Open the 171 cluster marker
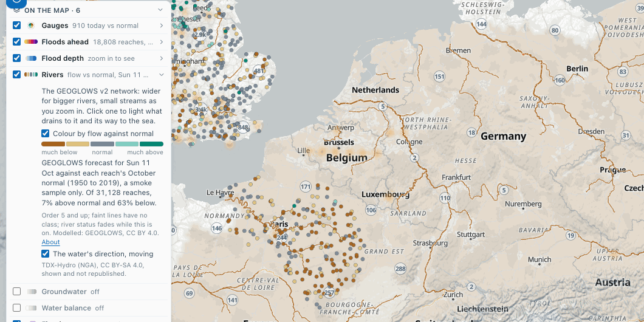This screenshot has height=322, width=644. pyautogui.click(x=305, y=187)
